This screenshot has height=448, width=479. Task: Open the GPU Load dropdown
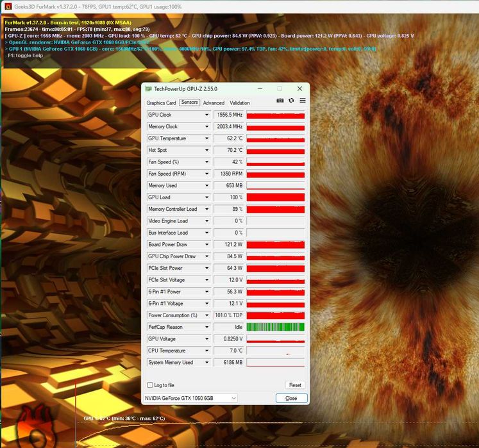(x=207, y=197)
